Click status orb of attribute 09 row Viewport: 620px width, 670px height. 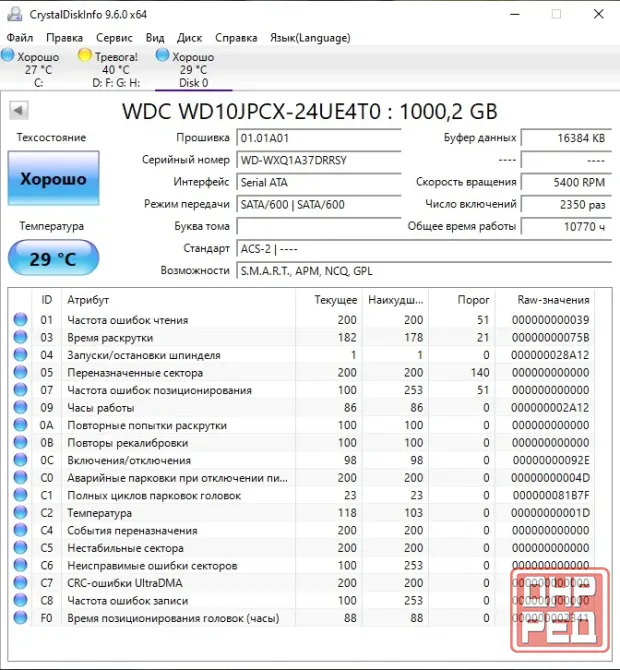click(x=20, y=407)
